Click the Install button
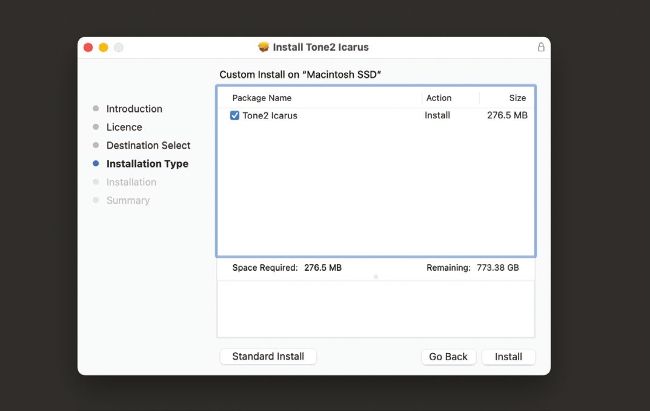 [508, 357]
